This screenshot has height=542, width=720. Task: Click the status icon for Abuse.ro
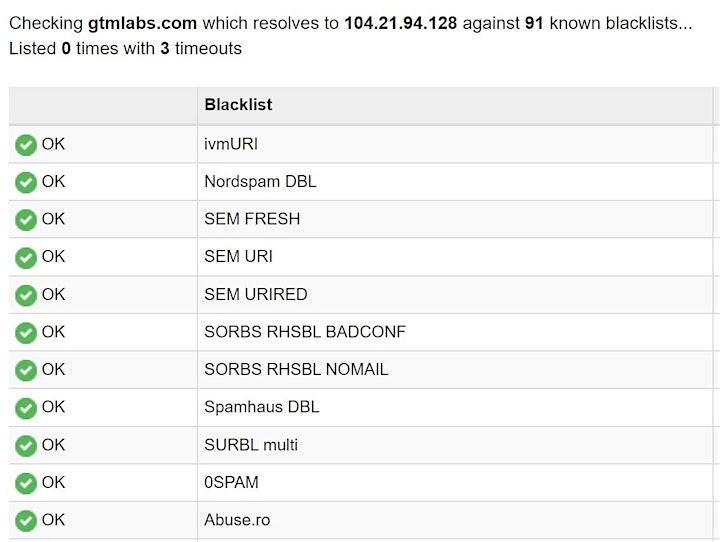click(x=26, y=521)
